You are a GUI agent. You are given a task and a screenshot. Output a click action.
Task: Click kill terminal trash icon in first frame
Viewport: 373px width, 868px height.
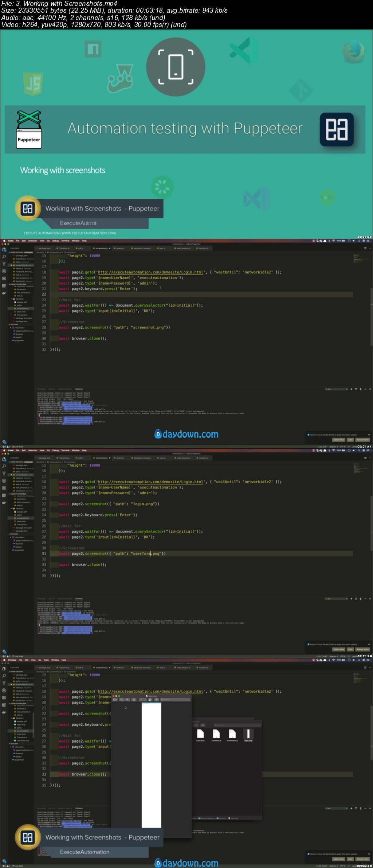pyautogui.click(x=361, y=389)
